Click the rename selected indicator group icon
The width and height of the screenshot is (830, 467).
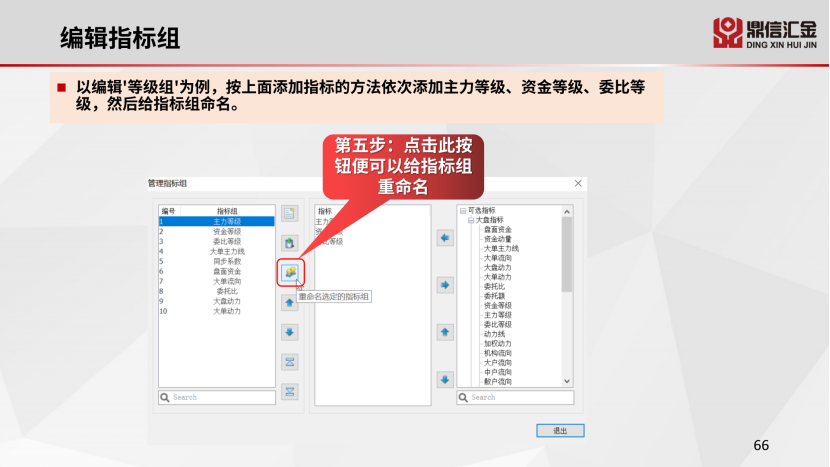pyautogui.click(x=290, y=272)
